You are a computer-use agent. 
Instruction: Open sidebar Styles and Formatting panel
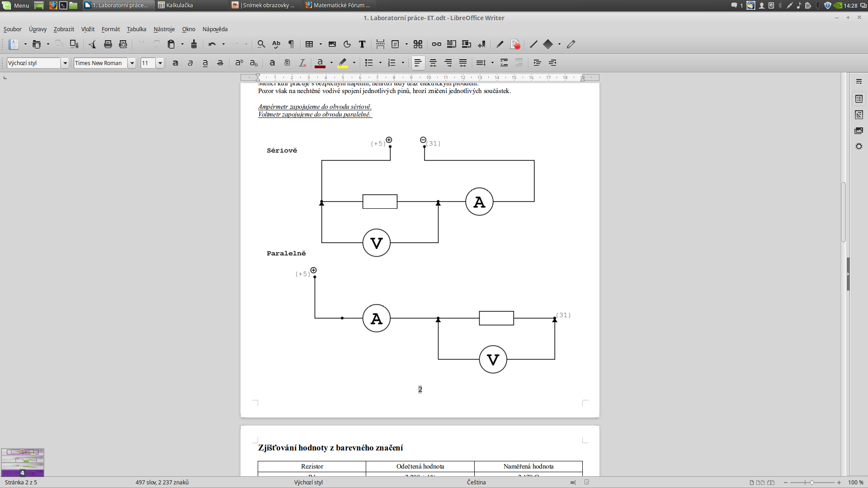tap(859, 115)
